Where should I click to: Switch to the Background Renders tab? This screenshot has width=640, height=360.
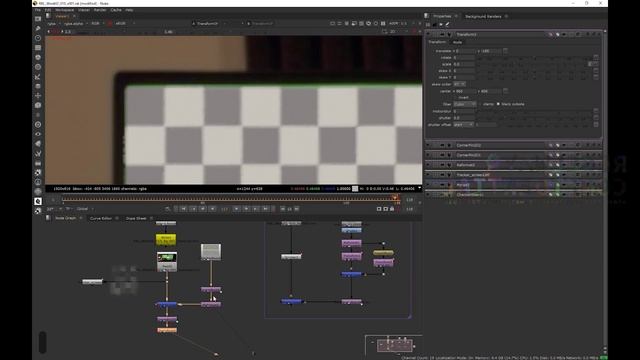(x=483, y=16)
